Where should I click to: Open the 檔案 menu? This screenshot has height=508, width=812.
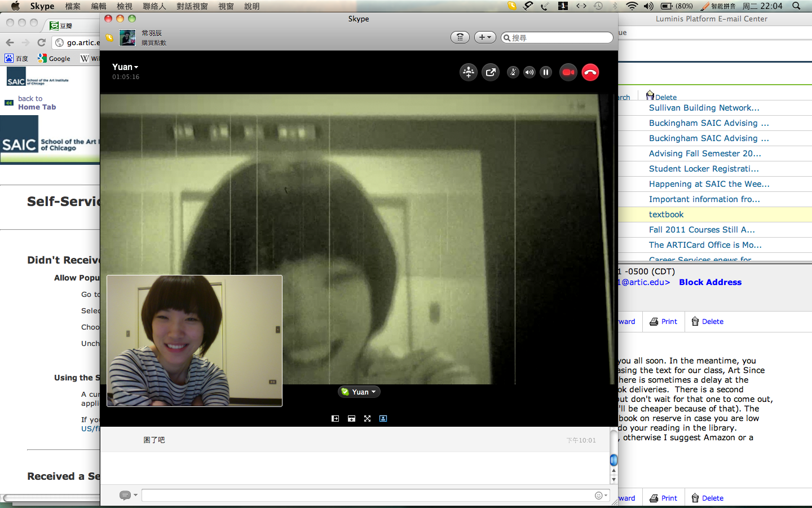[x=73, y=6]
